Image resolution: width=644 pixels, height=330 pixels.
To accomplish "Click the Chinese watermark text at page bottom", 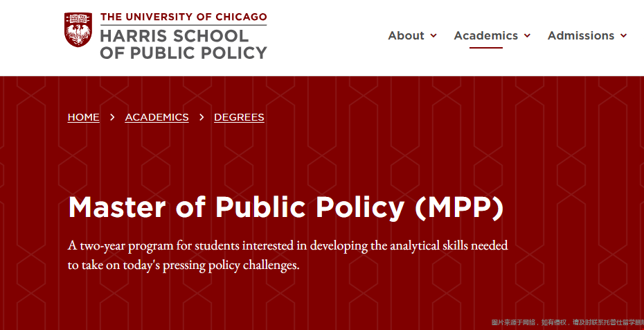I will (568, 322).
